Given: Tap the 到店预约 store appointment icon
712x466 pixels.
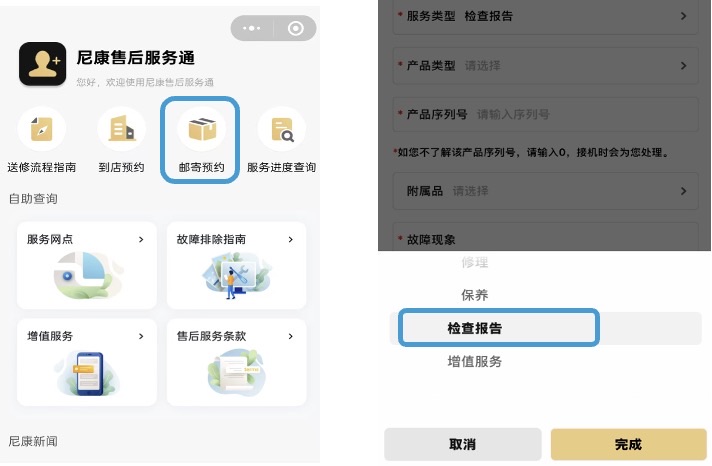Looking at the screenshot, I should pyautogui.click(x=121, y=129).
